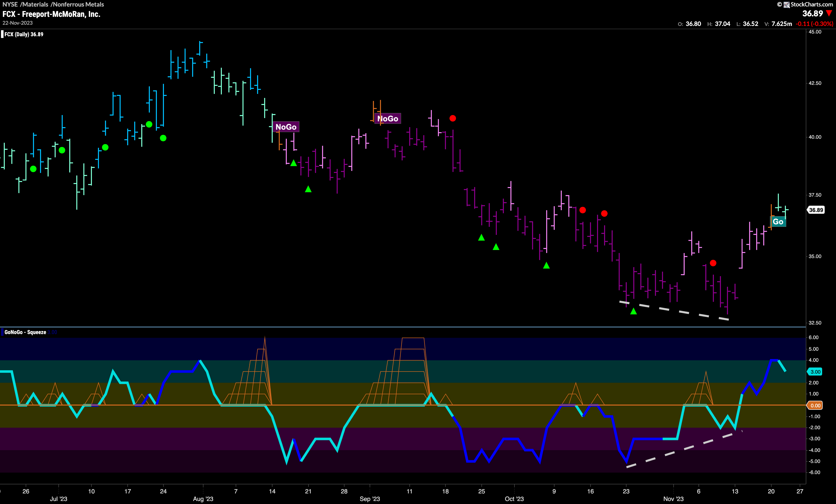Click the green circle near June 27 bars
836x504 pixels.
pyautogui.click(x=33, y=169)
